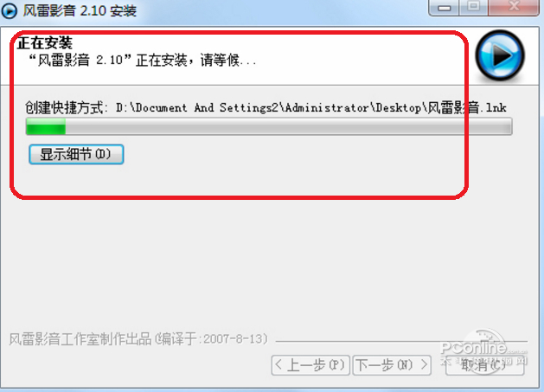Show install details via 显示细节(D)

pos(76,154)
